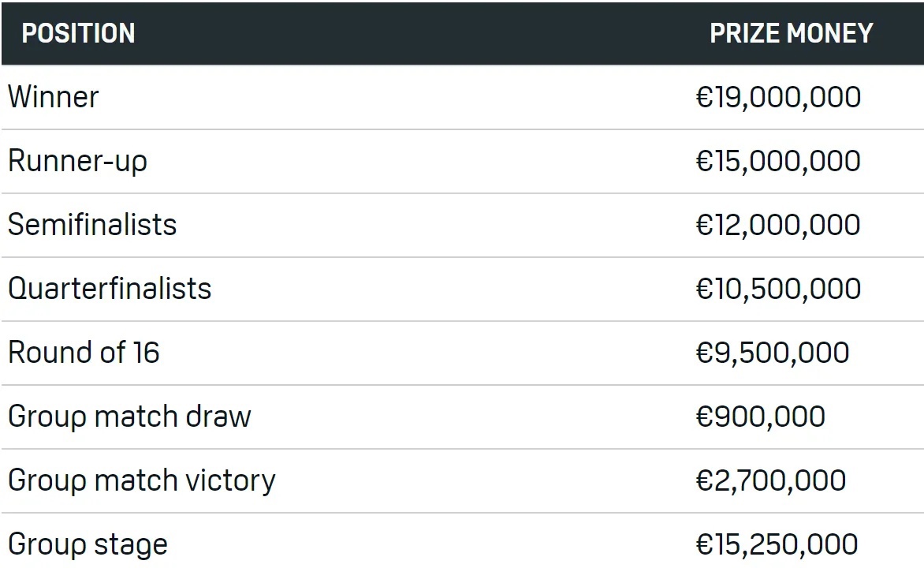
Task: Select the Runner-up row label
Action: point(77,161)
